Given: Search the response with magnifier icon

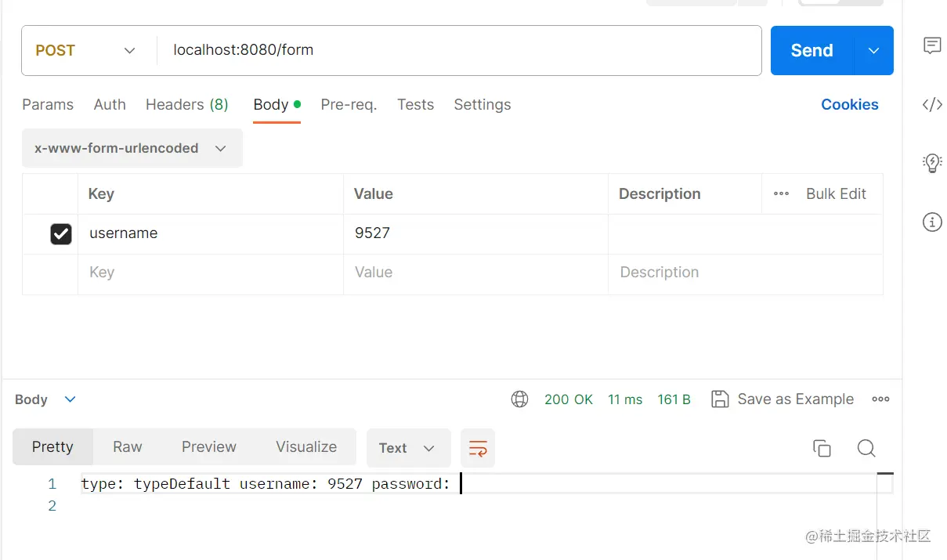Looking at the screenshot, I should pos(866,448).
